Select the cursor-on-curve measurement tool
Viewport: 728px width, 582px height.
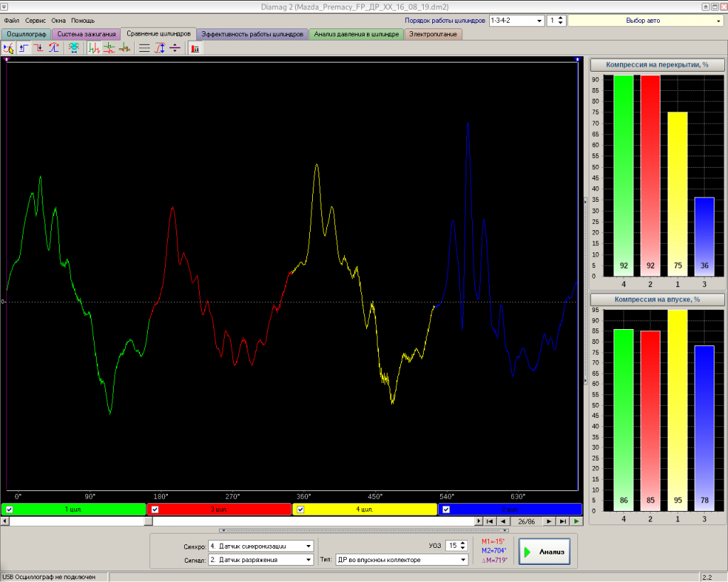(x=9, y=48)
